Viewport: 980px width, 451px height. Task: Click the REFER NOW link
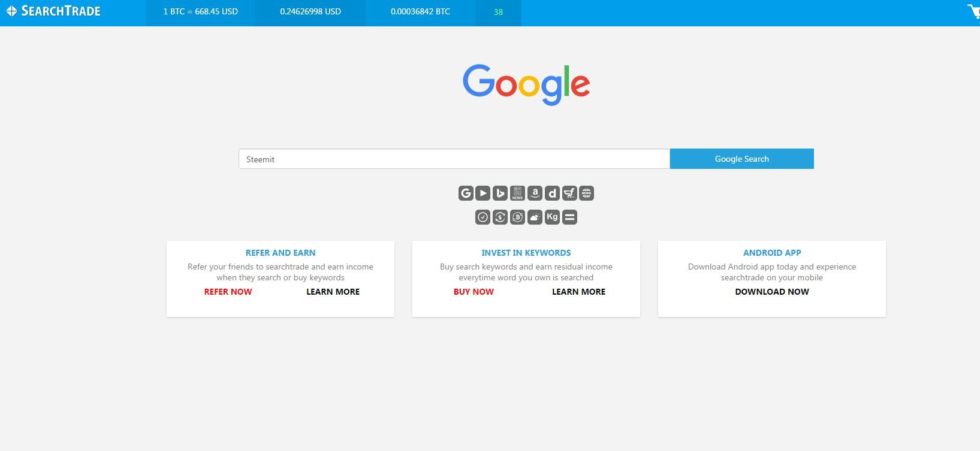pos(228,292)
